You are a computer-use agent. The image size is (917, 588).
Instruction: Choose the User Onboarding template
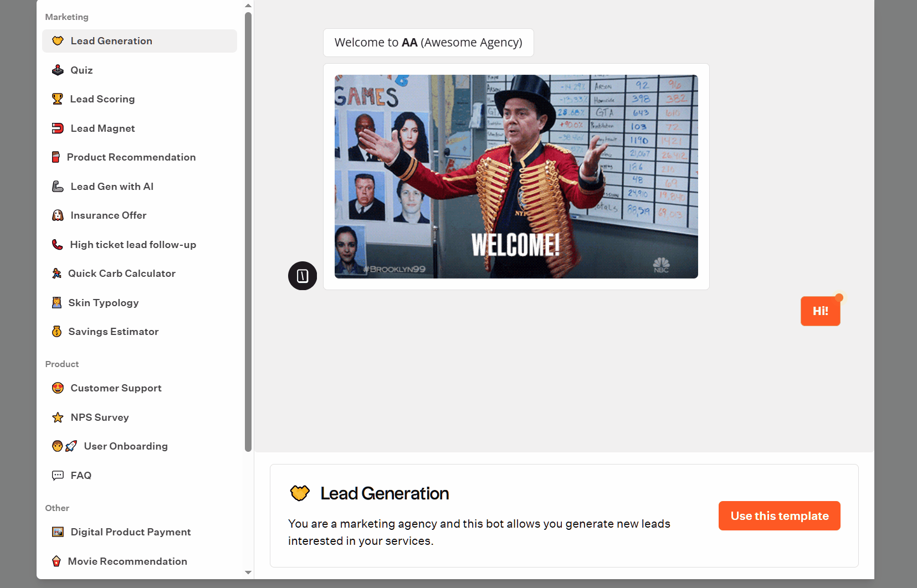[x=140, y=446]
